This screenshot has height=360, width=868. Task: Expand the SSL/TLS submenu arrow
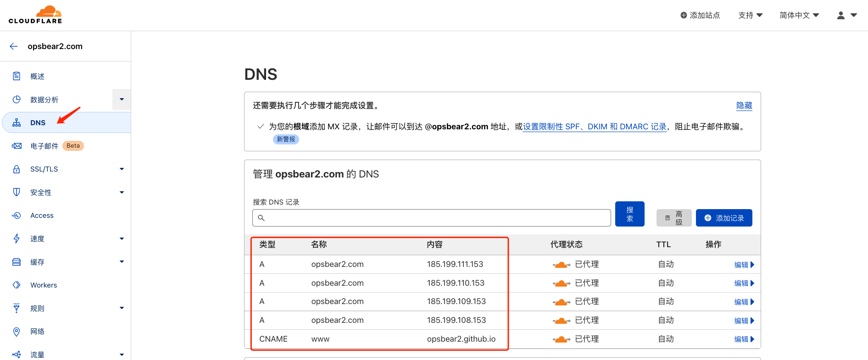pyautogui.click(x=122, y=169)
